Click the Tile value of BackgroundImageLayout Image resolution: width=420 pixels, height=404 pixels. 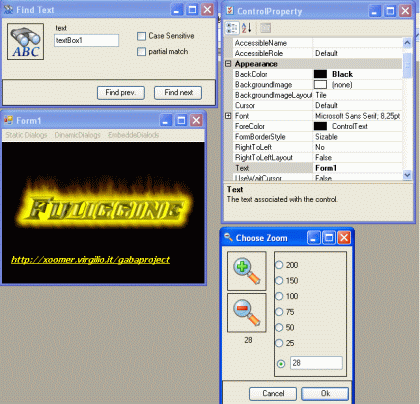(x=321, y=95)
